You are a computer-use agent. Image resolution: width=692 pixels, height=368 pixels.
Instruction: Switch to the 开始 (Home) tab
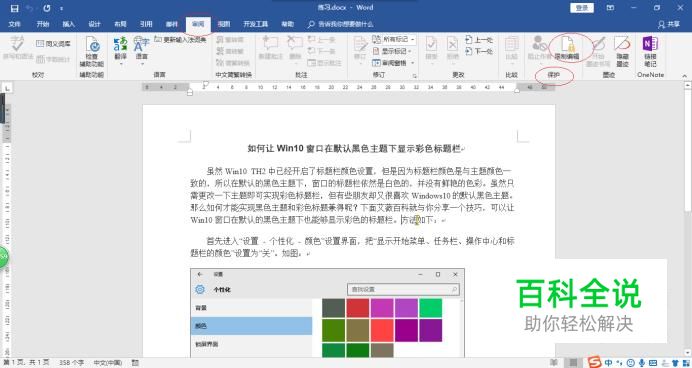(43, 24)
